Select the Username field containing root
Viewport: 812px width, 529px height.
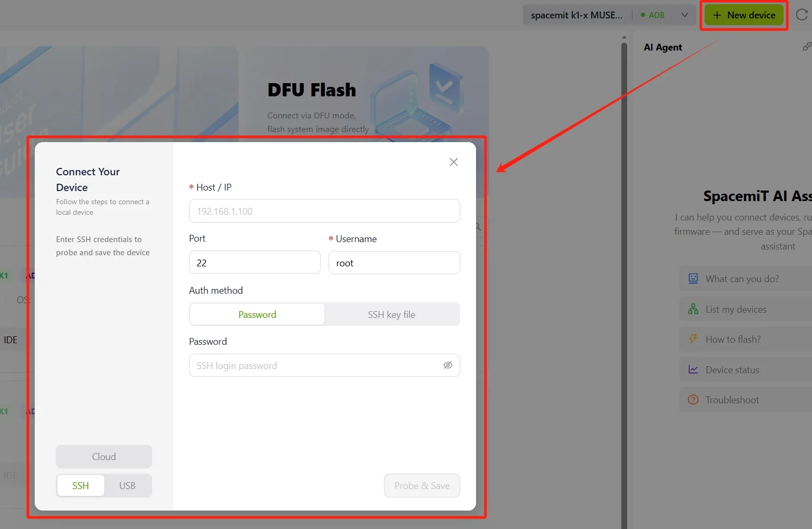[394, 263]
